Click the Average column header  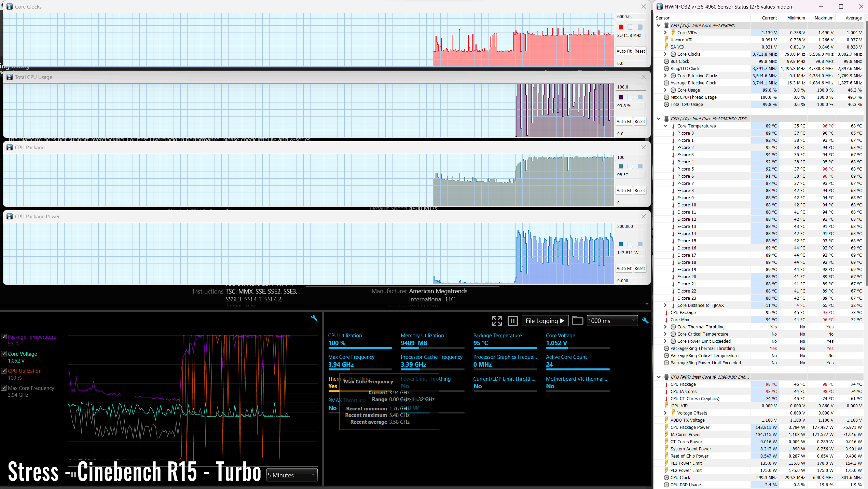(850, 18)
